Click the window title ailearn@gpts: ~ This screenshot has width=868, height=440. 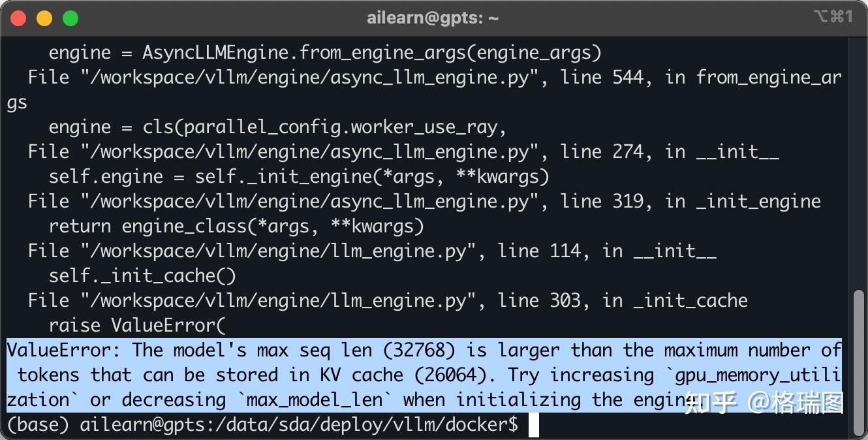pos(433,18)
